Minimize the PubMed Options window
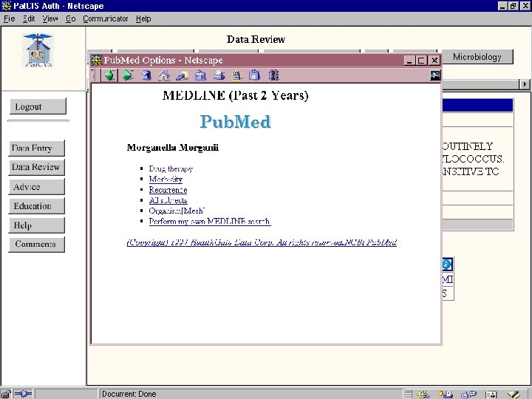Screen dimensions: 532x399 click(x=409, y=61)
